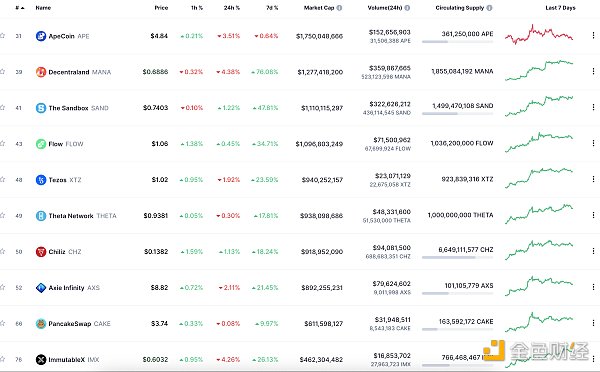Click the ApeCoin logo icon
600x372 pixels.
[x=41, y=36]
